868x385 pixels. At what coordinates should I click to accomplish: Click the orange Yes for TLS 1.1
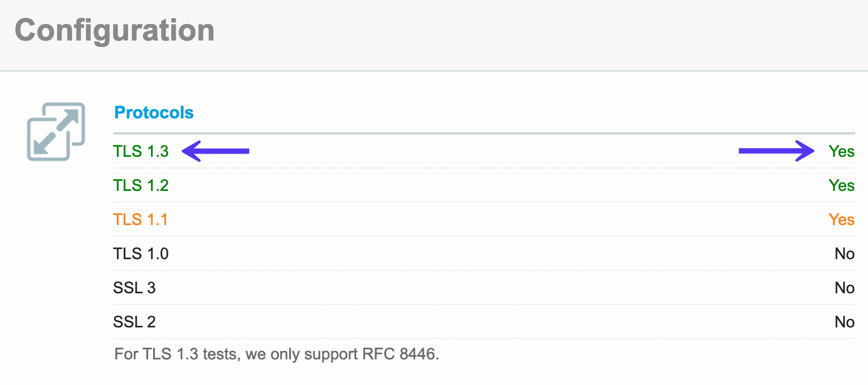[x=841, y=220]
